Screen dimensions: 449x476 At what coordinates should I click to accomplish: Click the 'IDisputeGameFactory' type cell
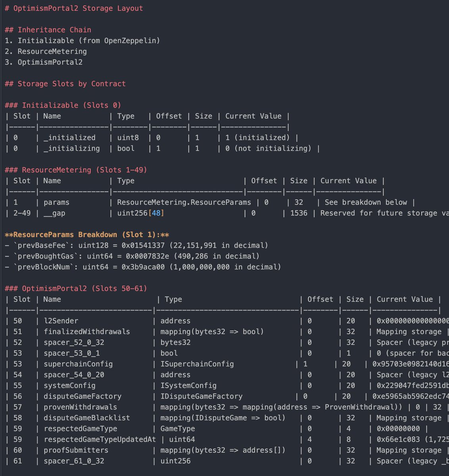click(x=201, y=396)
